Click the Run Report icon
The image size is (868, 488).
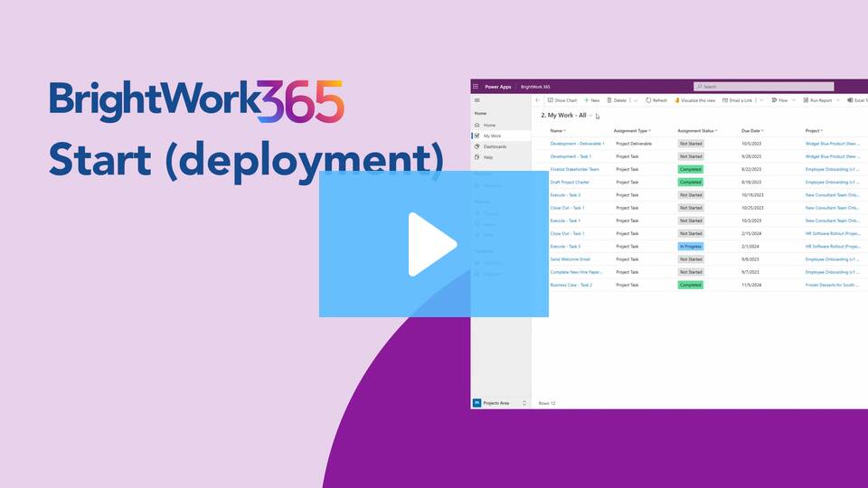(806, 100)
